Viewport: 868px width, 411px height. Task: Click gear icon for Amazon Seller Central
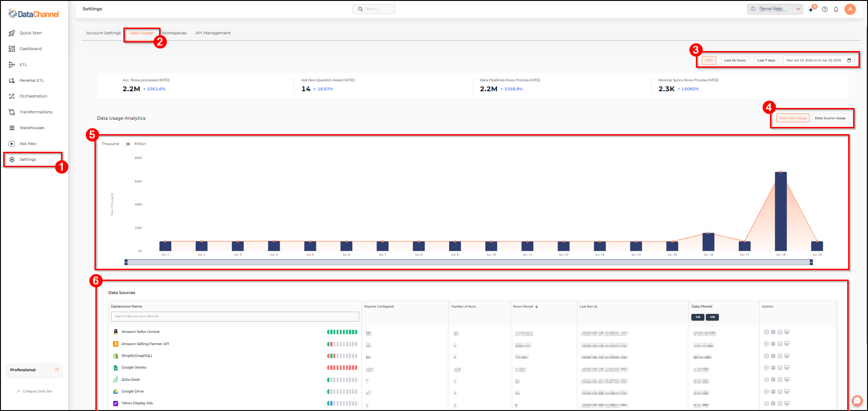click(x=773, y=332)
